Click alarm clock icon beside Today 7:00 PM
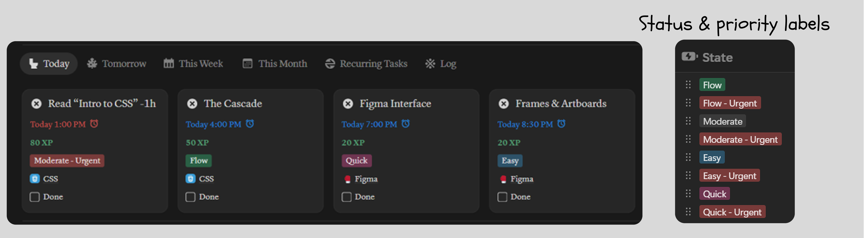 click(406, 124)
